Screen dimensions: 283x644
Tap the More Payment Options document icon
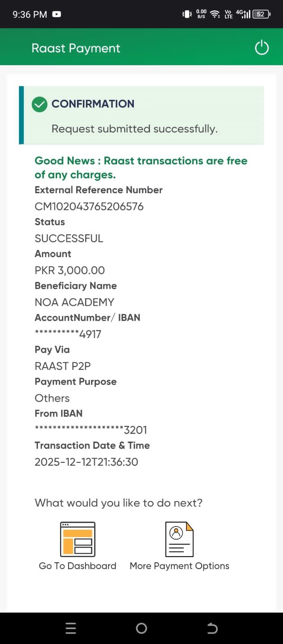tap(179, 539)
